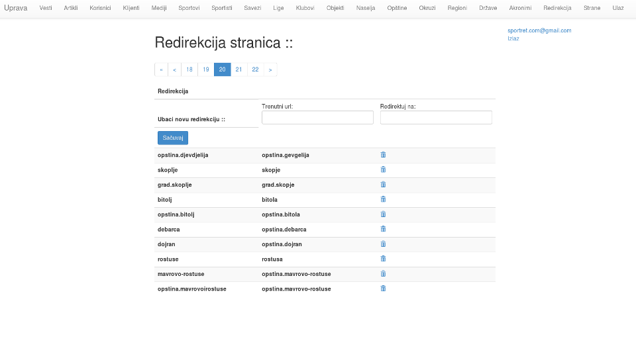Screen dimensions: 636x364
Task: Open the Klubovi navigation item
Action: (x=305, y=8)
